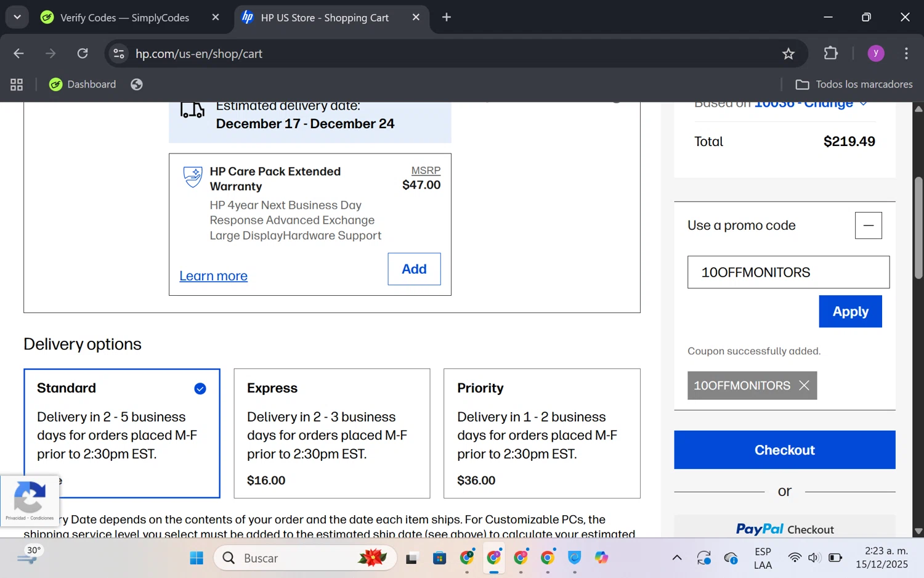Click the delivery truck icon
This screenshot has height=578, width=924.
point(192,110)
